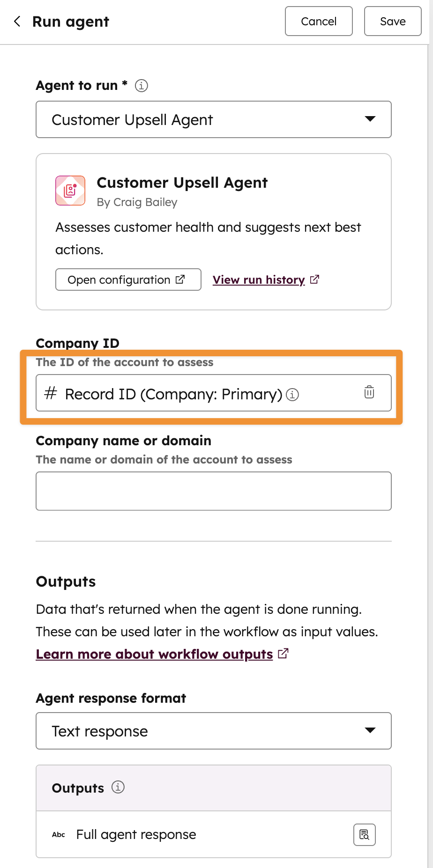Screen dimensions: 433x868
Task: Cancel the Run agent configuration
Action: click(319, 21)
